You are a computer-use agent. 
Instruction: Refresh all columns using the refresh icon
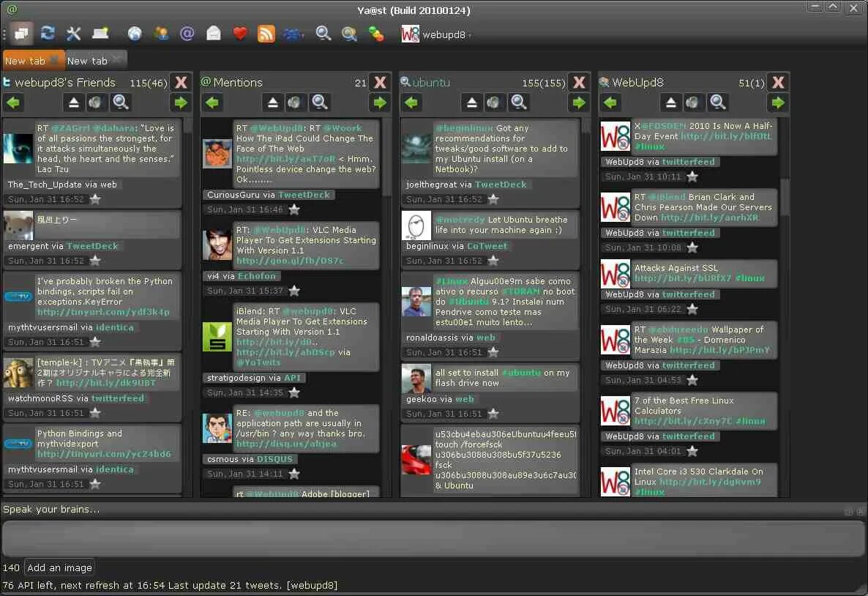click(x=47, y=33)
